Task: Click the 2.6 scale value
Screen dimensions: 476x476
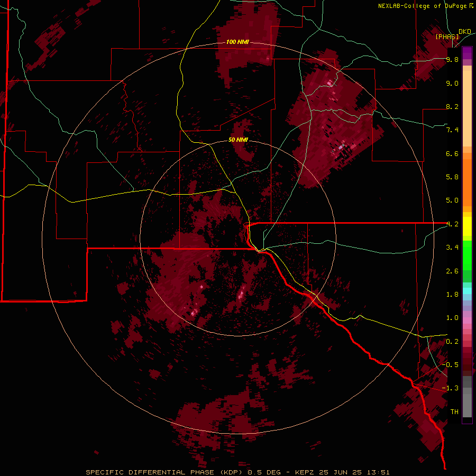Action: tap(452, 271)
